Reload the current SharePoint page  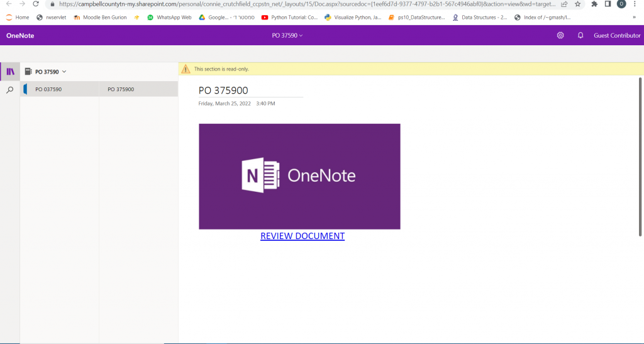36,4
